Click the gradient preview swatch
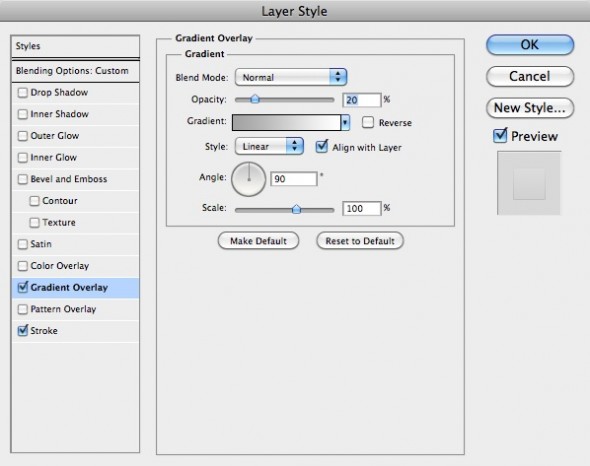 click(x=286, y=123)
